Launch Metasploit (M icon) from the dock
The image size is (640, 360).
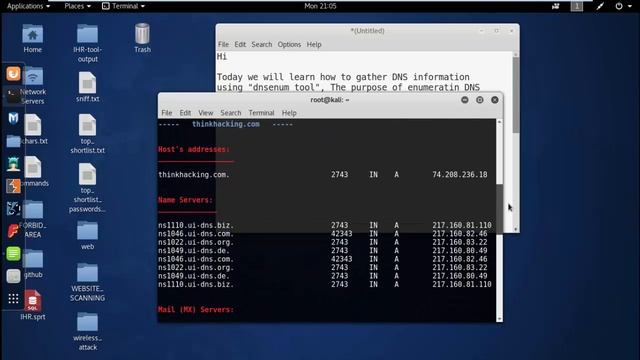[13, 118]
